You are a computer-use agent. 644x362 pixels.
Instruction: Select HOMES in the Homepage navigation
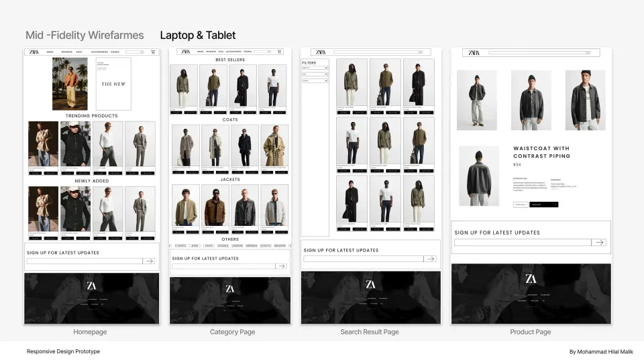coord(115,52)
